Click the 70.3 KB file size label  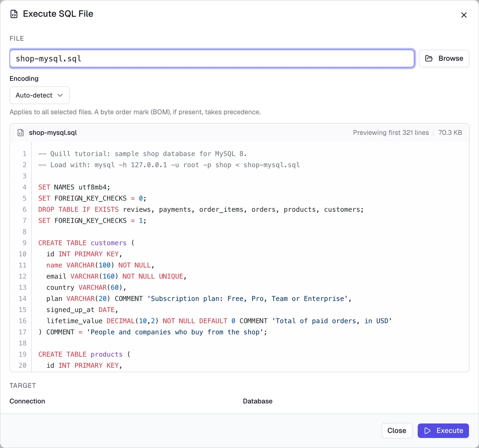(450, 133)
